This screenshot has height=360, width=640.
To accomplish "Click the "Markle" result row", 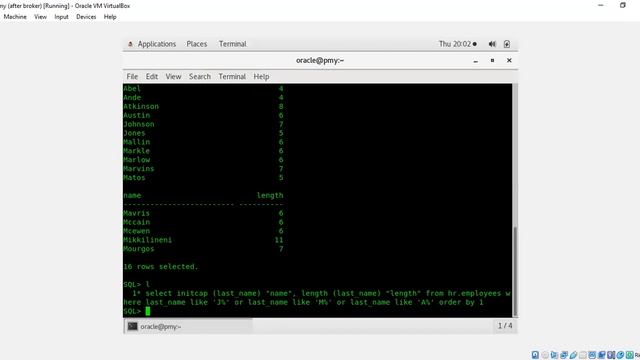I will pos(203,151).
